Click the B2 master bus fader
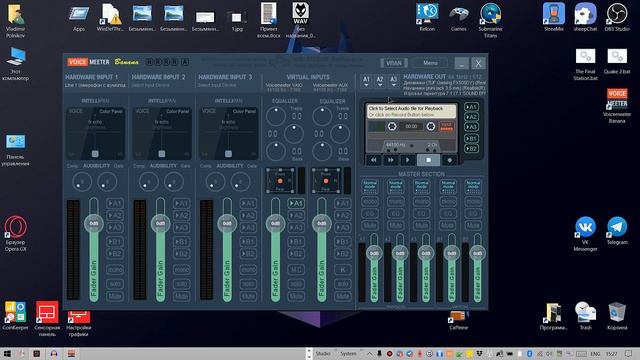Image resolution: width=640 pixels, height=360 pixels. click(477, 253)
